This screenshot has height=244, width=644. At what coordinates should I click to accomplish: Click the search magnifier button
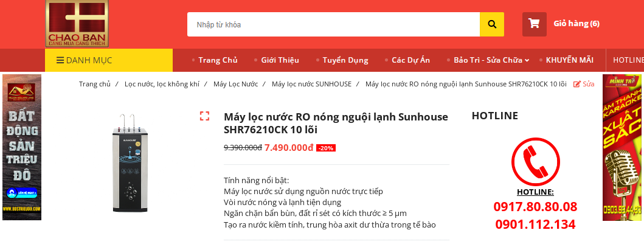[491, 24]
